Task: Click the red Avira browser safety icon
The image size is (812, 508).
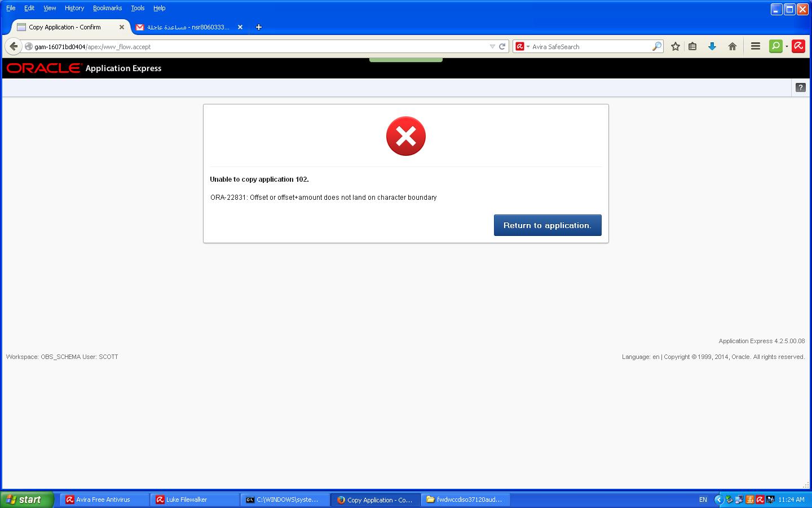Action: click(798, 46)
